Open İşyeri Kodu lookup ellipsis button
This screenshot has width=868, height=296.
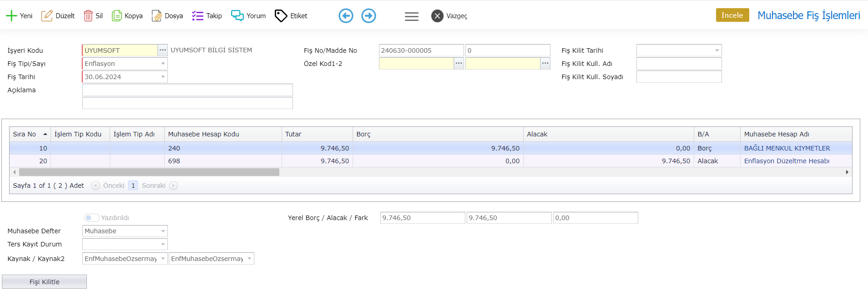162,50
